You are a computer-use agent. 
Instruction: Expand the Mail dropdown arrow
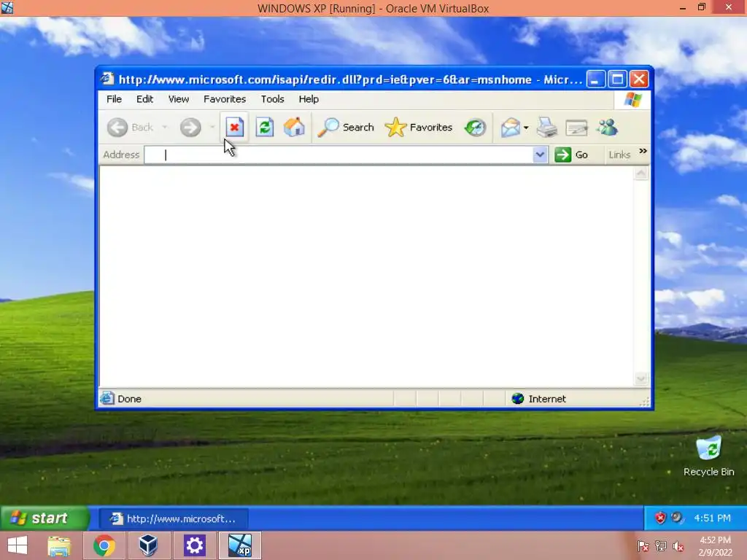pyautogui.click(x=526, y=128)
